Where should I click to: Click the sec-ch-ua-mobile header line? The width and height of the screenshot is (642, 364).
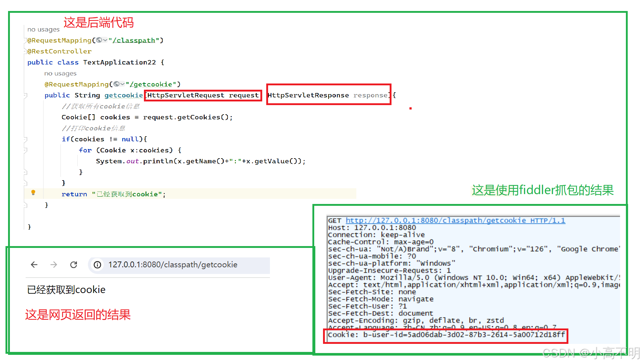click(372, 256)
